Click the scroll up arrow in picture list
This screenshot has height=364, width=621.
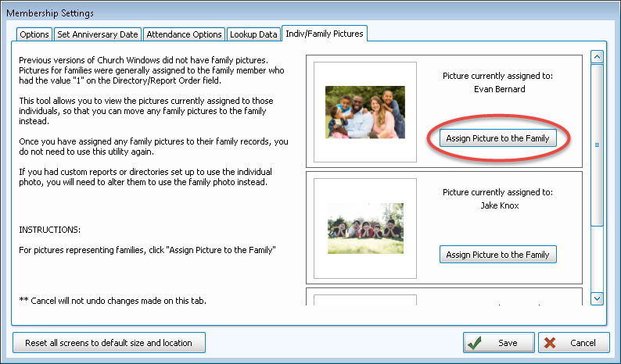597,57
